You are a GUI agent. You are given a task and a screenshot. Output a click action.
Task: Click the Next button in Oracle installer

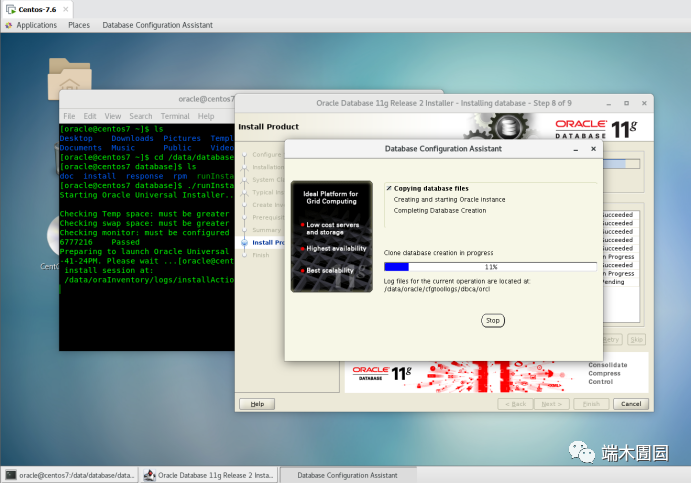tap(552, 404)
